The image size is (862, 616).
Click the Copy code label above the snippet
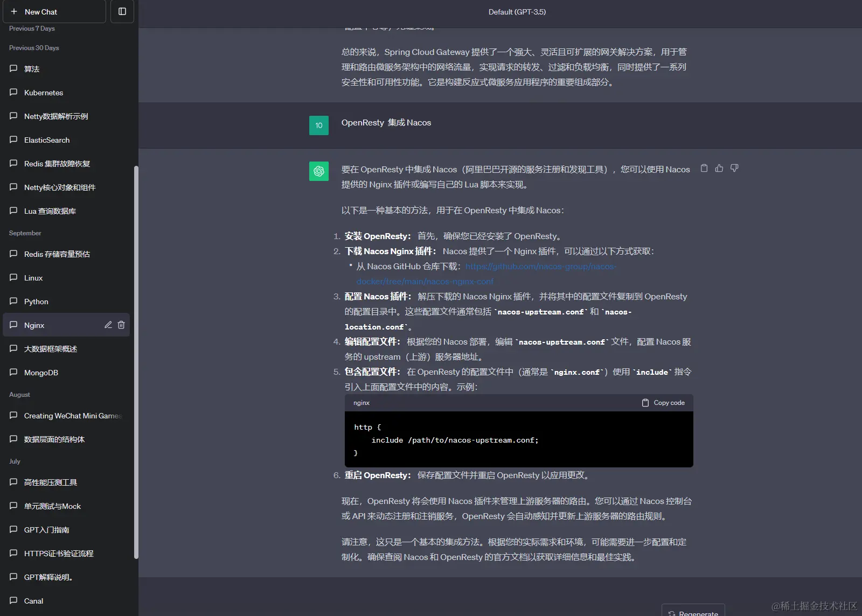pyautogui.click(x=669, y=402)
